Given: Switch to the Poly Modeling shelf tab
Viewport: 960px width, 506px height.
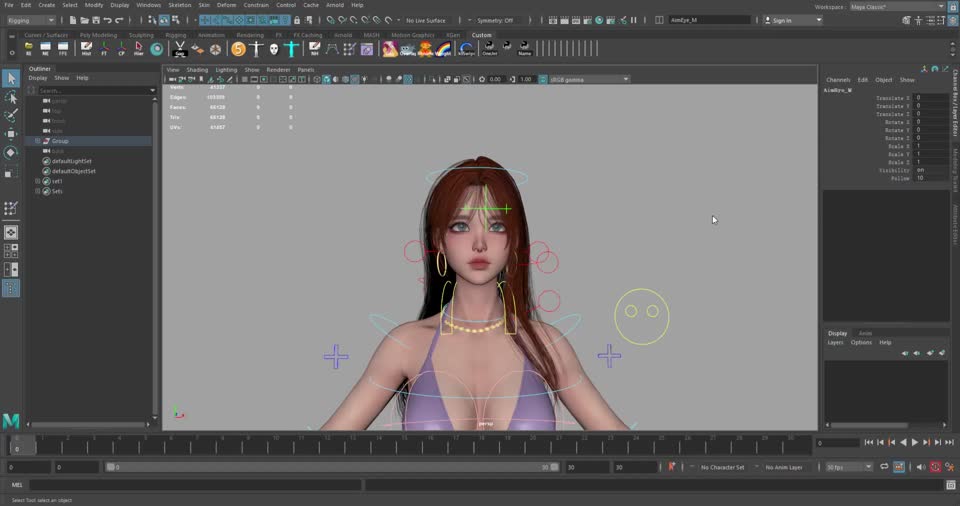Looking at the screenshot, I should [x=98, y=35].
